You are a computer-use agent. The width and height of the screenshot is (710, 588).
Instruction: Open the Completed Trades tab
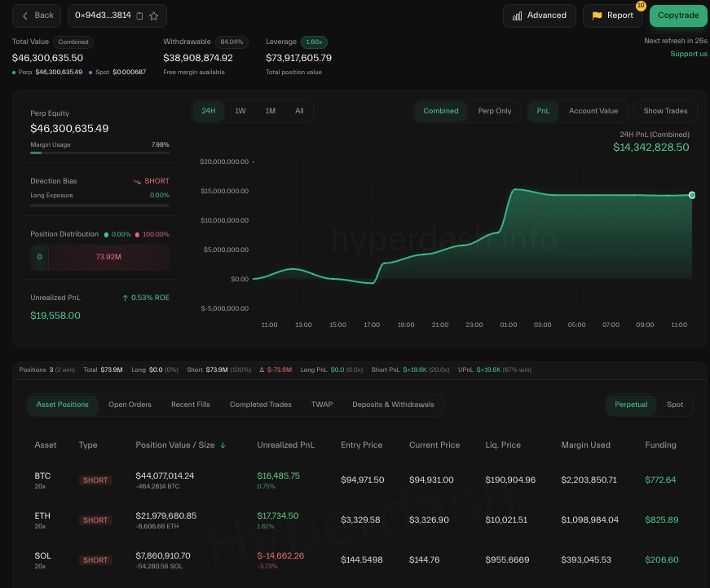260,405
